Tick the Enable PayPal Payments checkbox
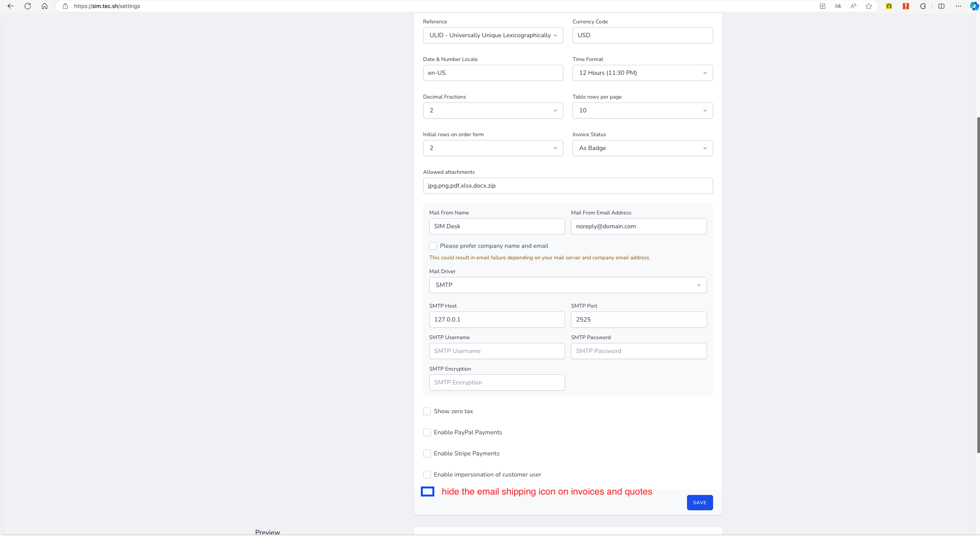 427,432
